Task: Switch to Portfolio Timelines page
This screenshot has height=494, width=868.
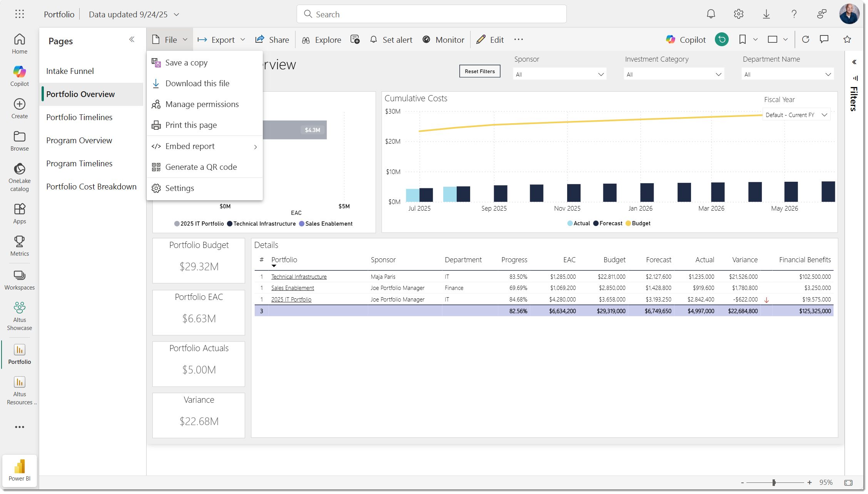Action: click(x=79, y=117)
